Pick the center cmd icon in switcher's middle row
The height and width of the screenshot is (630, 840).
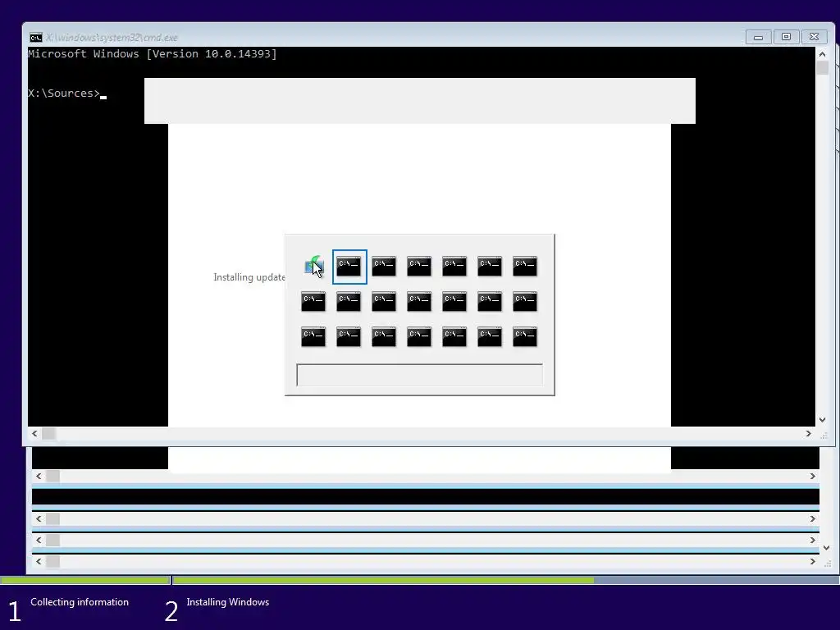pyautogui.click(x=419, y=302)
